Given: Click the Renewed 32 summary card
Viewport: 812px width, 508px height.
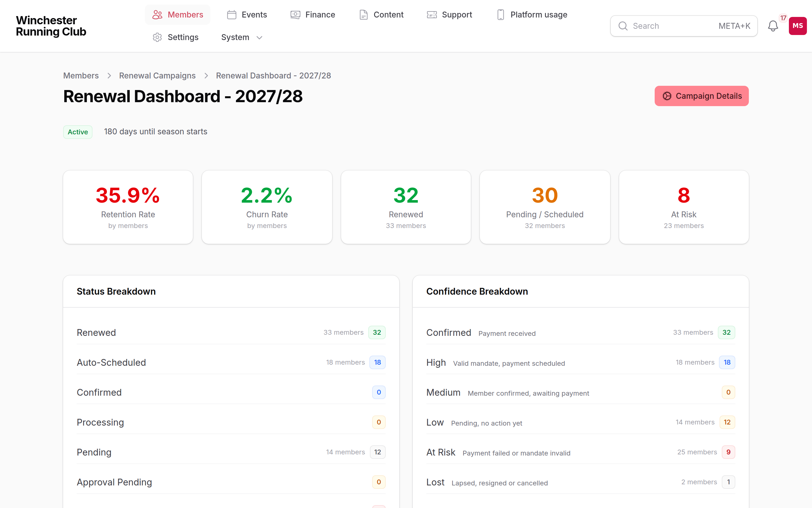Looking at the screenshot, I should coord(406,207).
